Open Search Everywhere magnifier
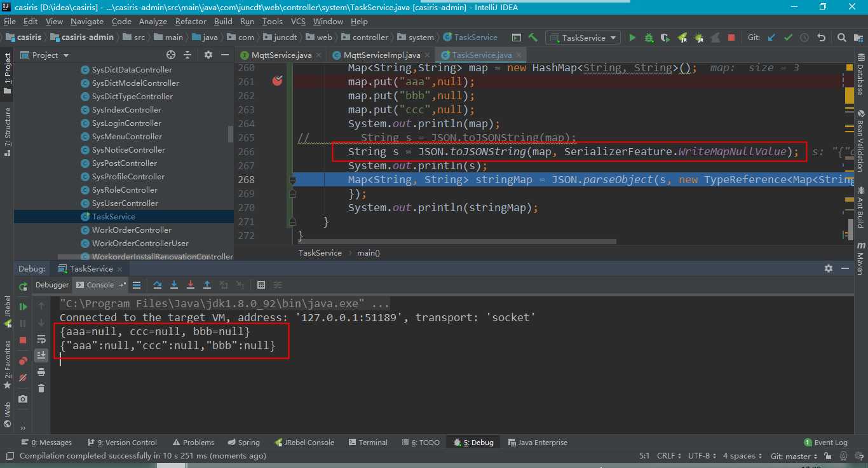Image resolution: width=868 pixels, height=468 pixels. (841, 38)
